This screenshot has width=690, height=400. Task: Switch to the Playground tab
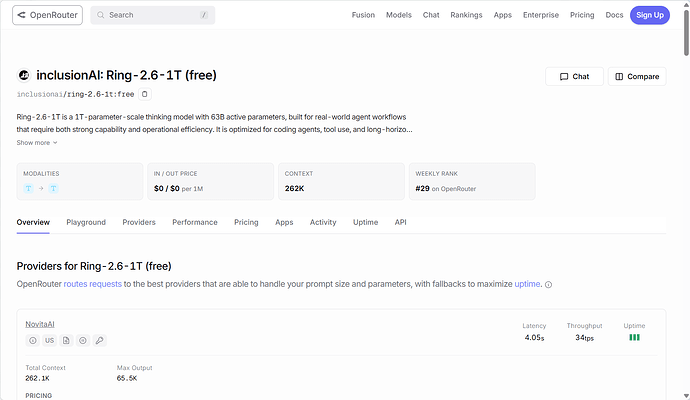pos(86,222)
